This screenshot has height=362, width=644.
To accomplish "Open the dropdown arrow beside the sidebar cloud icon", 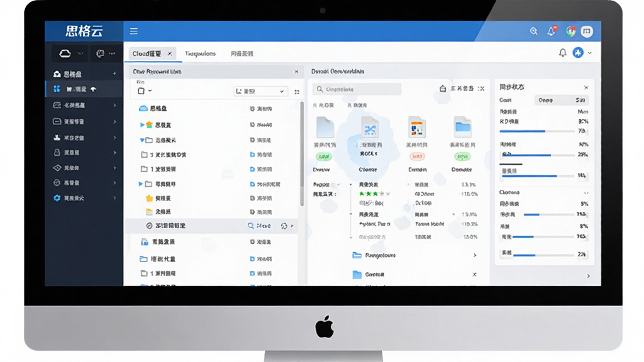I will [x=80, y=53].
